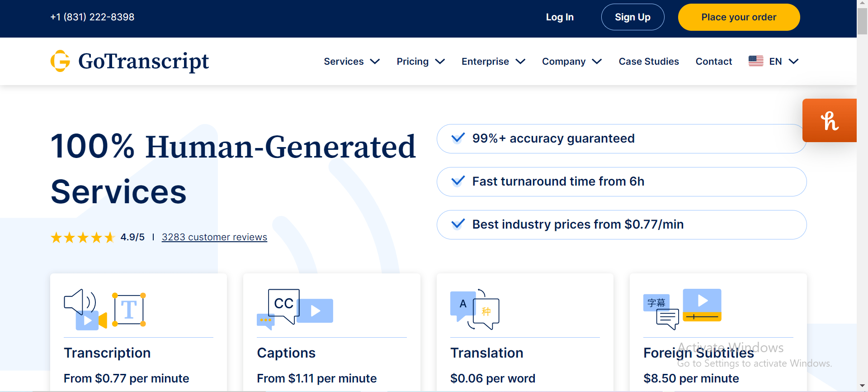The height and width of the screenshot is (392, 868).
Task: Click the Sign Up button
Action: pos(632,17)
